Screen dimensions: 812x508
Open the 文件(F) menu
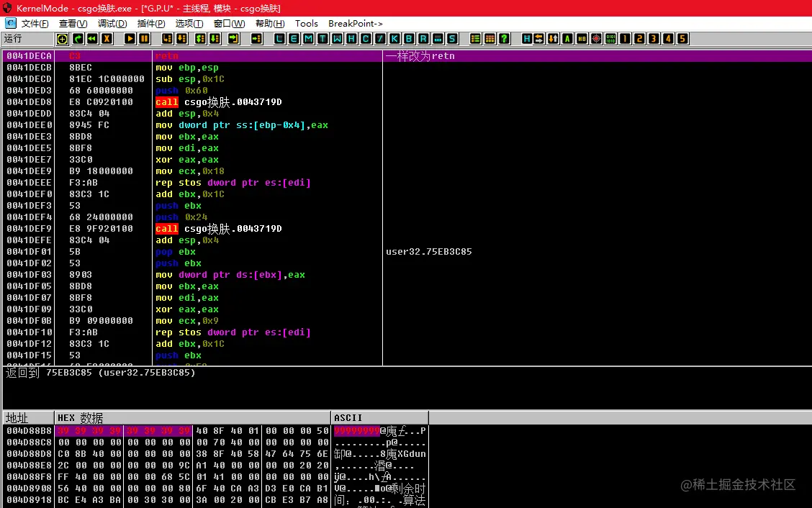[x=35, y=24]
